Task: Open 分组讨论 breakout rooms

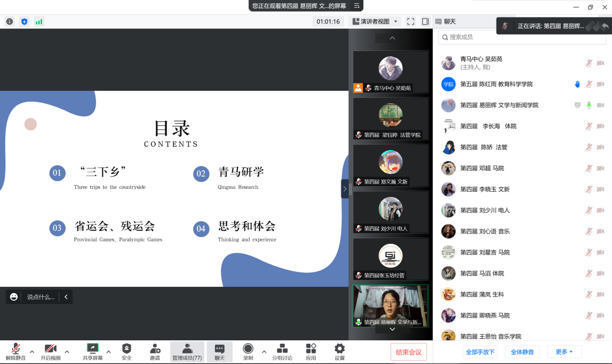Action: pos(282,349)
